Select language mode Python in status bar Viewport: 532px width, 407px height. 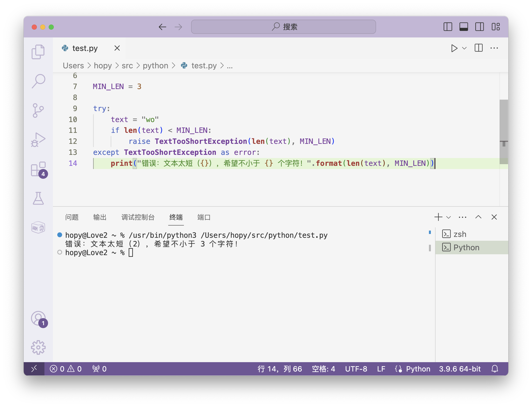[418, 369]
